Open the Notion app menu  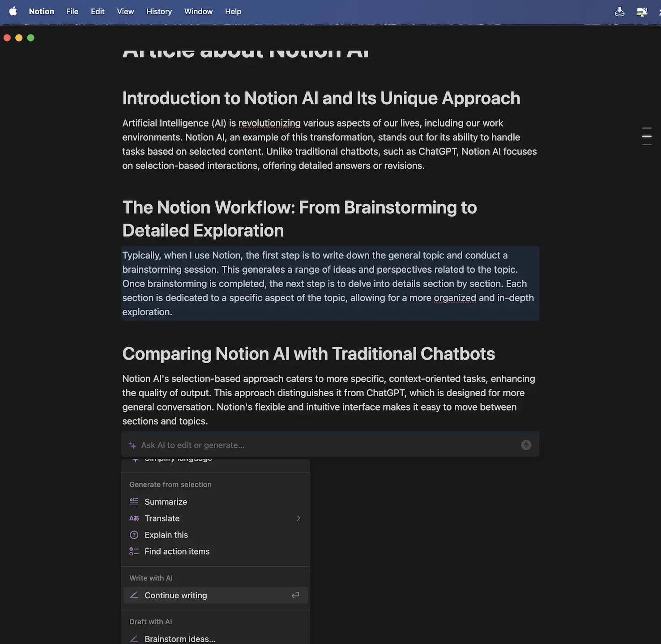point(42,11)
